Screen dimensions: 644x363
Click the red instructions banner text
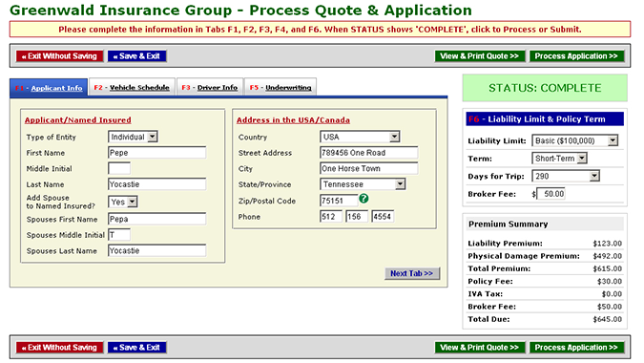pyautogui.click(x=320, y=30)
